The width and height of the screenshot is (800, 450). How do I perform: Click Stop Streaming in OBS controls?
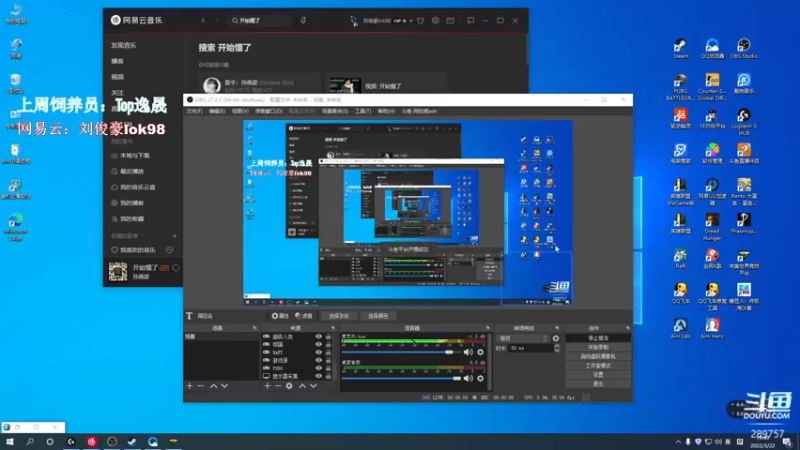point(598,338)
